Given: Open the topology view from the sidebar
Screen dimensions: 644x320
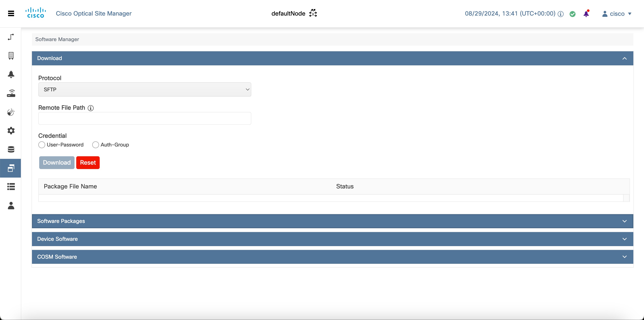Looking at the screenshot, I should pyautogui.click(x=11, y=37).
